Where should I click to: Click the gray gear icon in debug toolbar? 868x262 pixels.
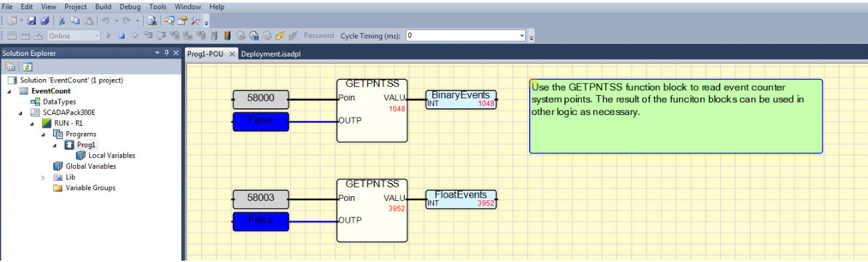click(x=240, y=36)
